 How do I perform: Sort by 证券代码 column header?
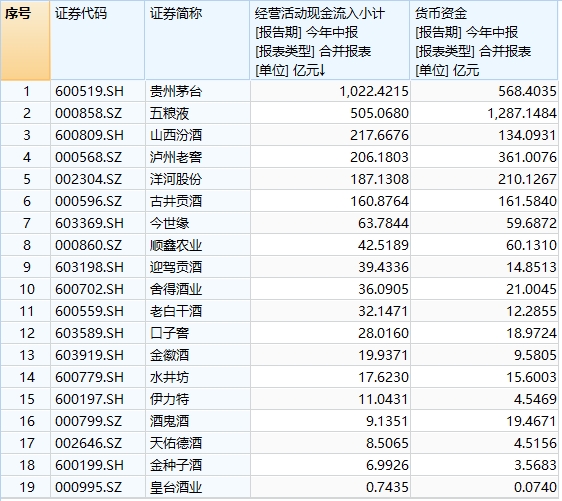click(97, 40)
